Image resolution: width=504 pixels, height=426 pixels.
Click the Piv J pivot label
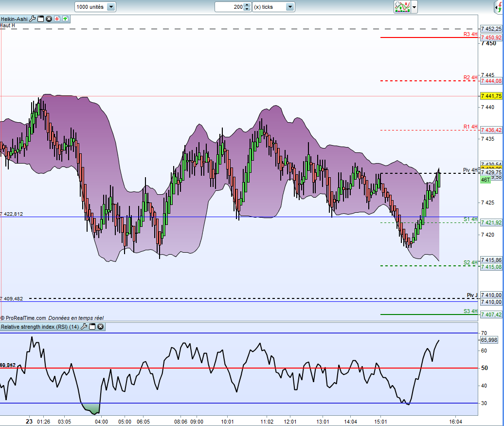tap(472, 295)
